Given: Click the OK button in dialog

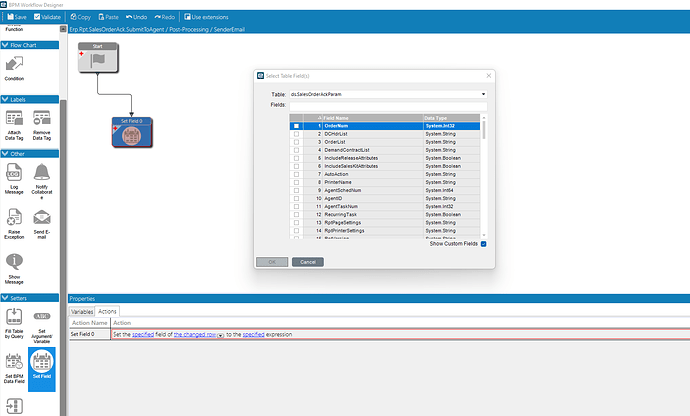Looking at the screenshot, I should 272,262.
